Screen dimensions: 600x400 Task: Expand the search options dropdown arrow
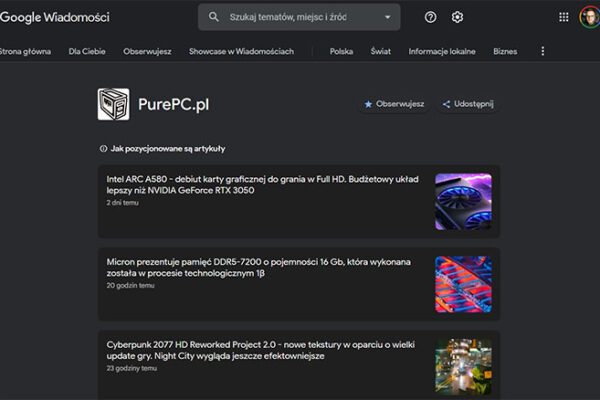click(x=388, y=17)
